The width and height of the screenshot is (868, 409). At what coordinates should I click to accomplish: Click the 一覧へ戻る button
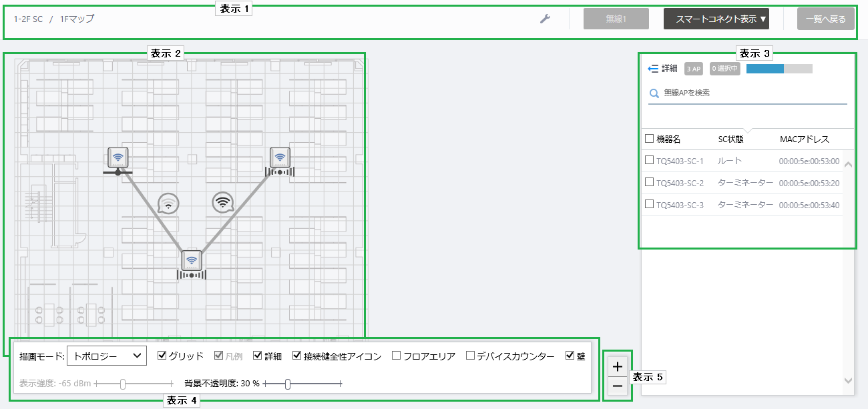pos(825,19)
